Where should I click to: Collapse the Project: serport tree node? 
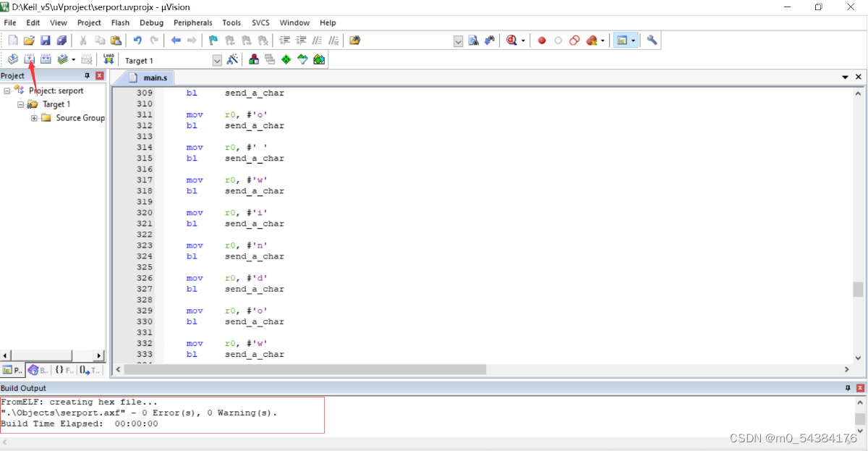tap(6, 90)
